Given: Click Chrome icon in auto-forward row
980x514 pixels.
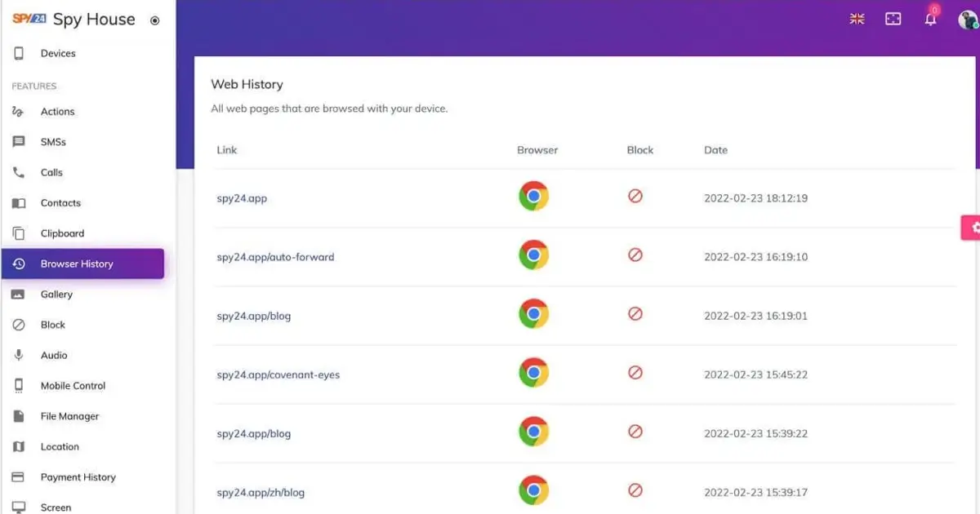Looking at the screenshot, I should (533, 255).
